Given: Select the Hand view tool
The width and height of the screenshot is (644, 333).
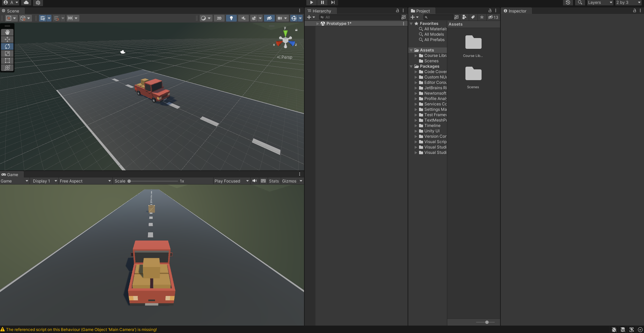Looking at the screenshot, I should (x=7, y=32).
